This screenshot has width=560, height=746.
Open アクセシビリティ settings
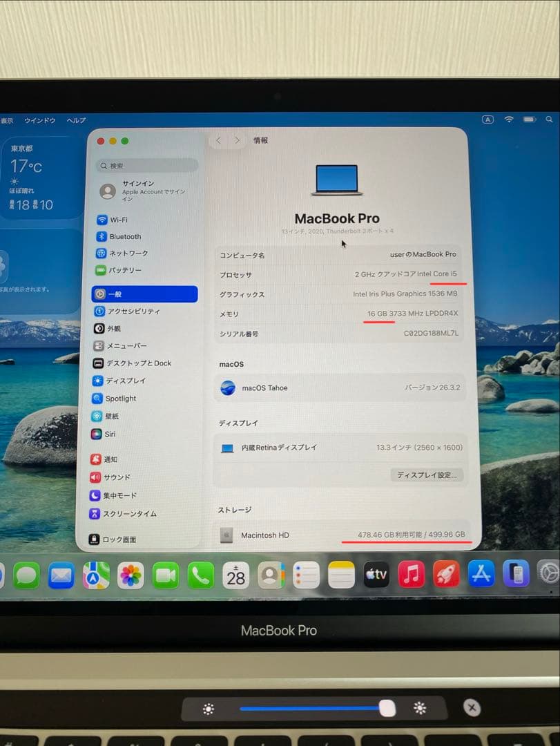[x=126, y=311]
